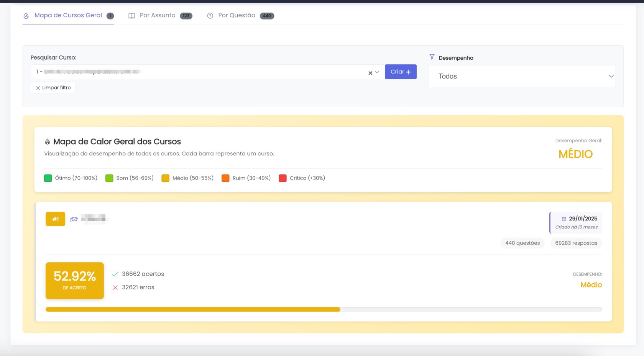Screen dimensions: 644x356
Task: Open the Desempenho dropdown showing Todos
Action: click(522, 76)
